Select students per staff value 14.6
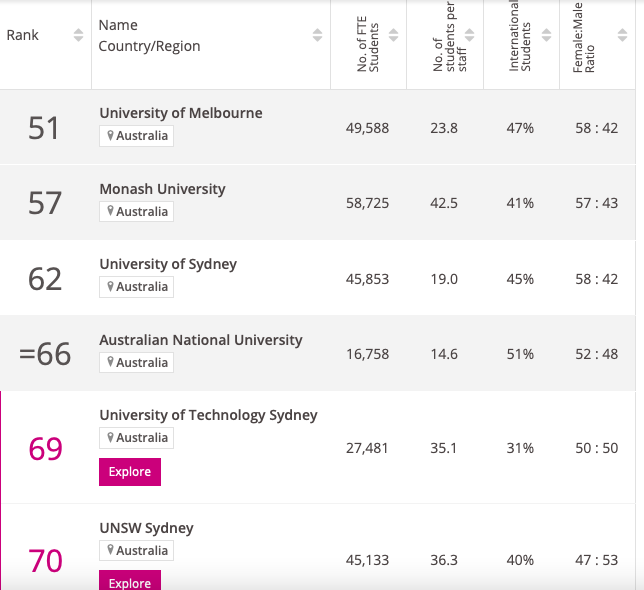Viewport: 644px width, 590px height. [x=444, y=354]
